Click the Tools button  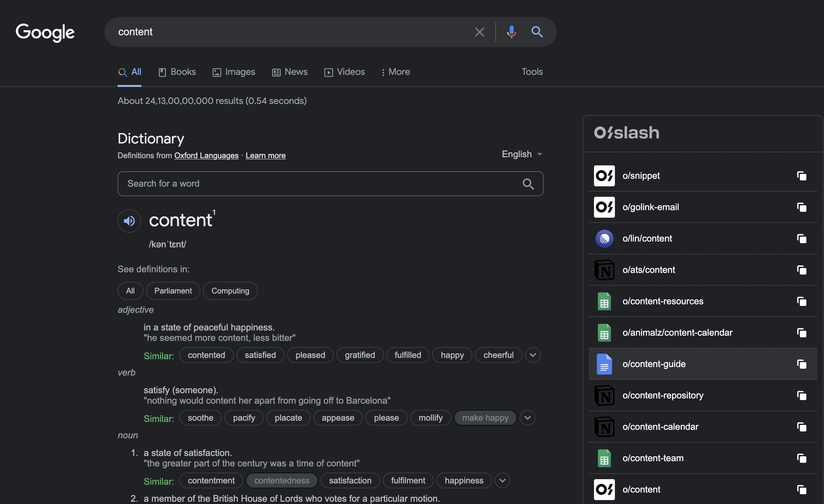coord(532,72)
